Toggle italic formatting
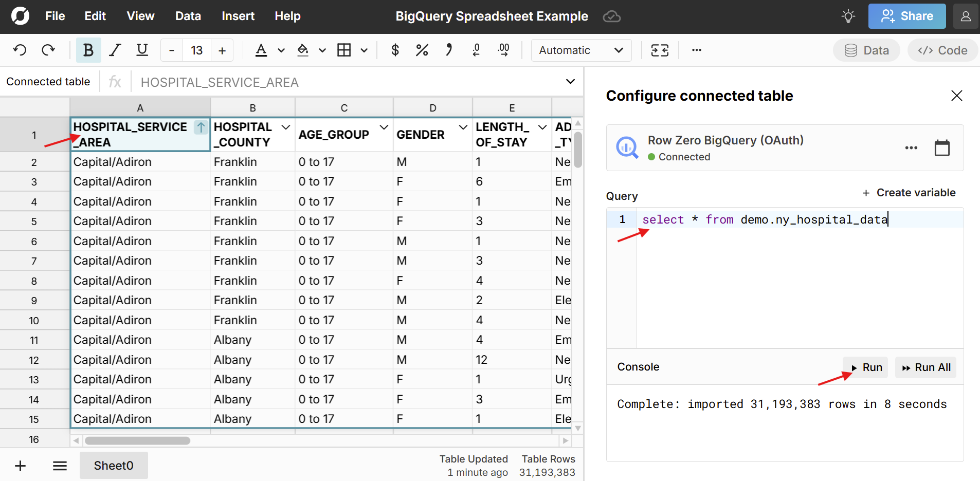The height and width of the screenshot is (481, 980). coord(115,50)
